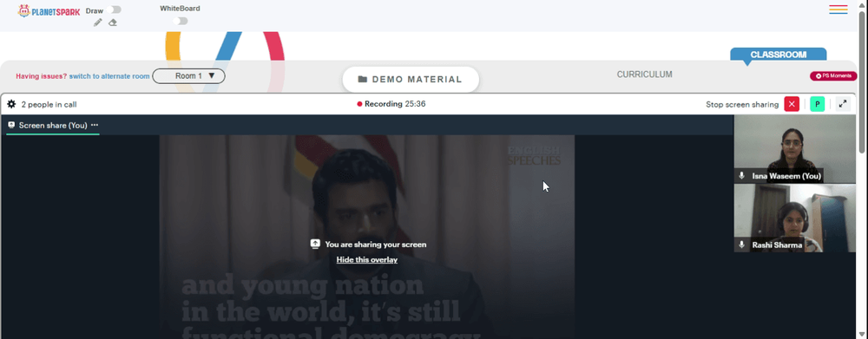Click the Stop screen sharing label
The height and width of the screenshot is (339, 868).
pyautogui.click(x=742, y=104)
